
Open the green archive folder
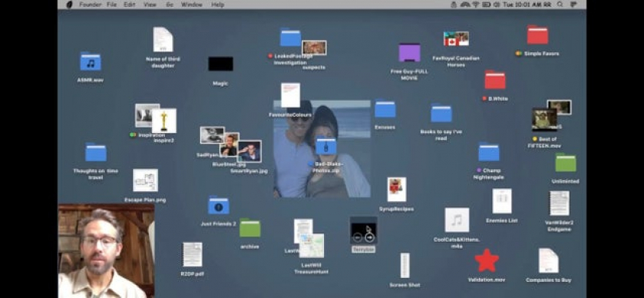point(249,227)
